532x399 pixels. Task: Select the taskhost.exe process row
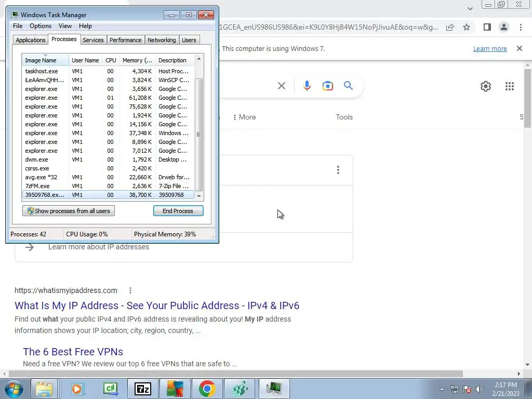click(108, 71)
